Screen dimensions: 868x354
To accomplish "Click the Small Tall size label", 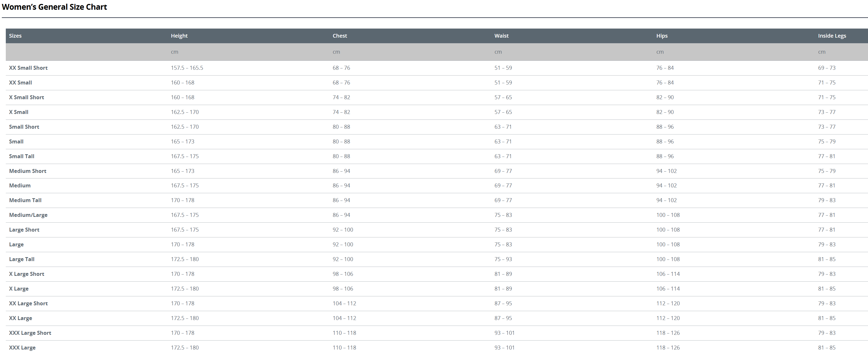I will point(22,156).
